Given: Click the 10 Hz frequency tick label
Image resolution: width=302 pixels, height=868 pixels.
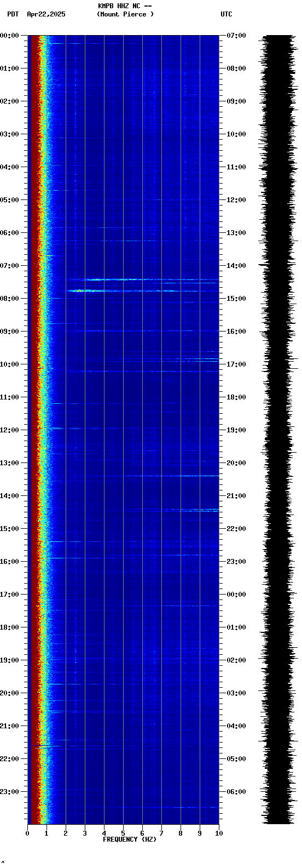Looking at the screenshot, I should [219, 833].
